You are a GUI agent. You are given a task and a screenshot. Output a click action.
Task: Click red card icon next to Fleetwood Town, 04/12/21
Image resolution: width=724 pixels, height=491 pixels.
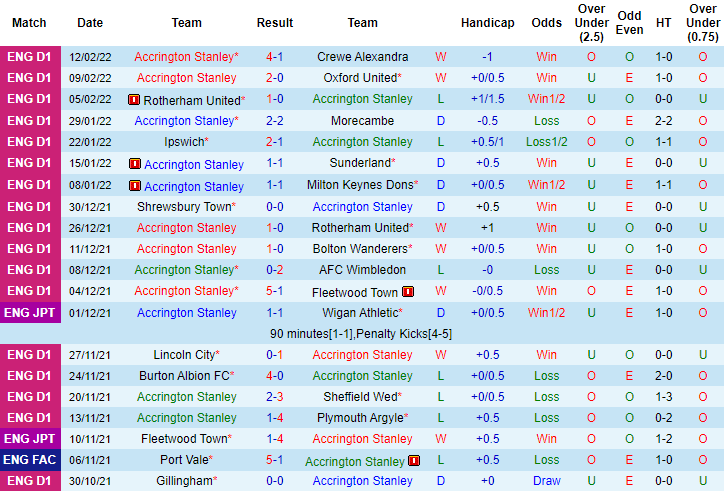click(x=408, y=292)
